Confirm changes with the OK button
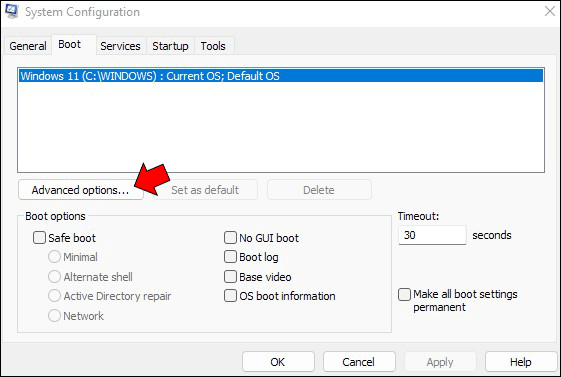The height and width of the screenshot is (377, 561). 278,362
